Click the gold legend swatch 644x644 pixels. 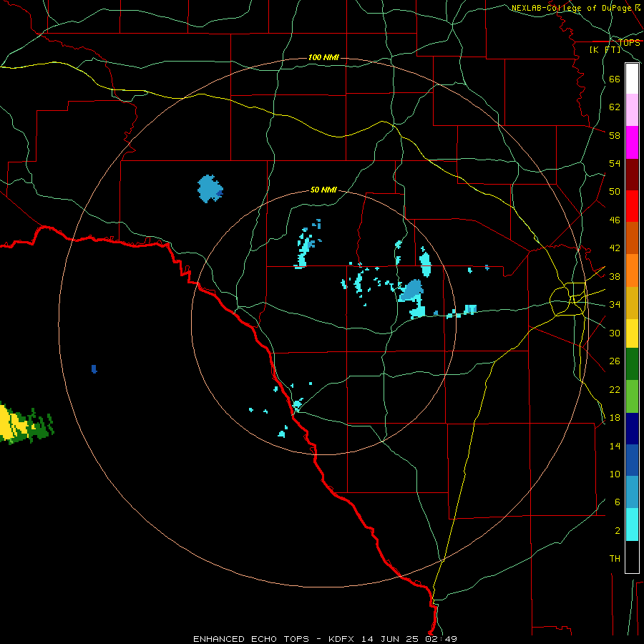(632, 303)
